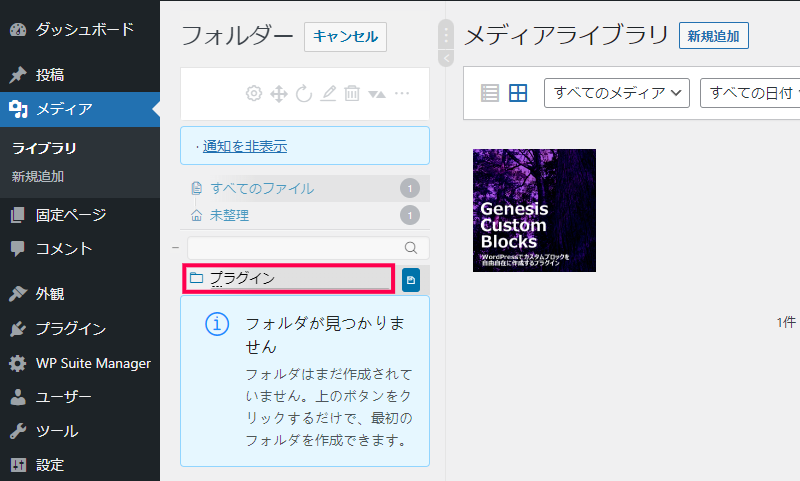
Task: Click the folder search input field
Action: click(x=308, y=248)
